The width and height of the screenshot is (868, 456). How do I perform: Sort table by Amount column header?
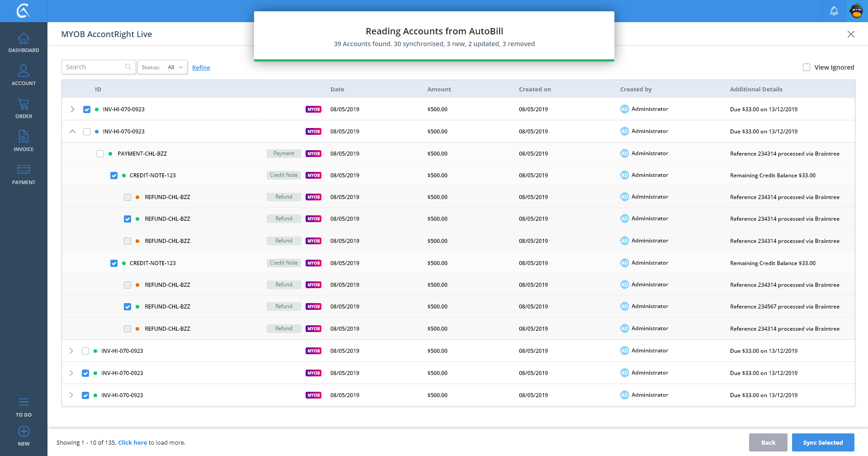point(439,90)
